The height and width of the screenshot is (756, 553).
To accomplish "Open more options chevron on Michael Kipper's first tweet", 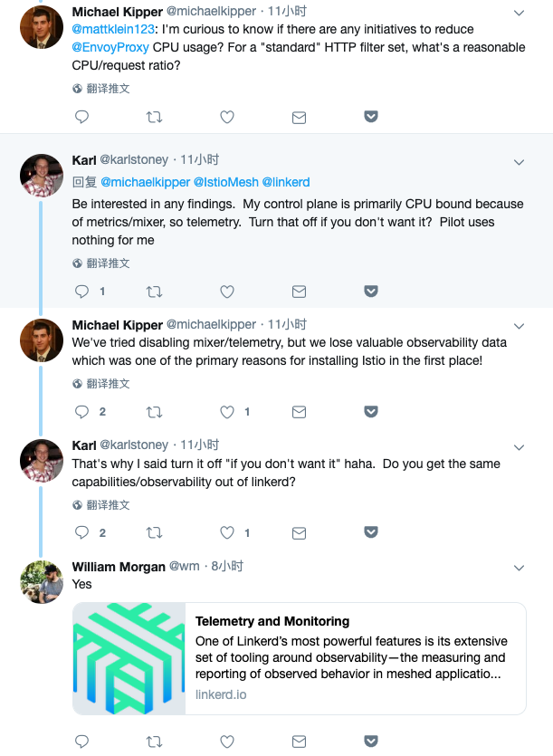I will 519,14.
